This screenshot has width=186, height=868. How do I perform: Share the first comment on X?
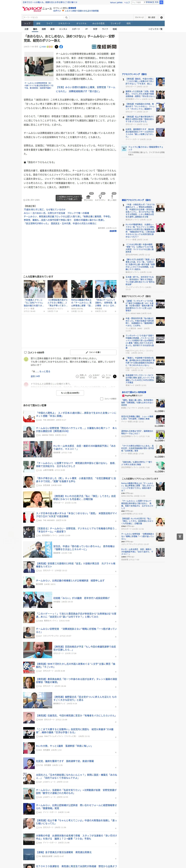click(115, 376)
